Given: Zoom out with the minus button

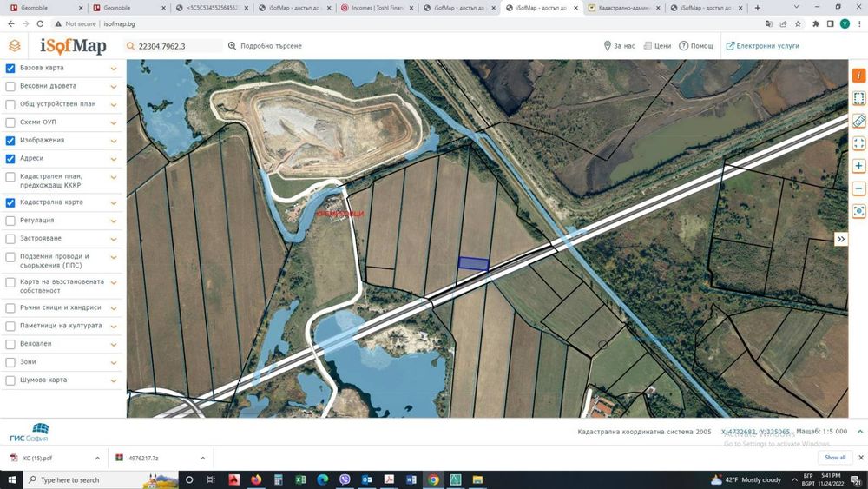Looking at the screenshot, I should [x=858, y=188].
